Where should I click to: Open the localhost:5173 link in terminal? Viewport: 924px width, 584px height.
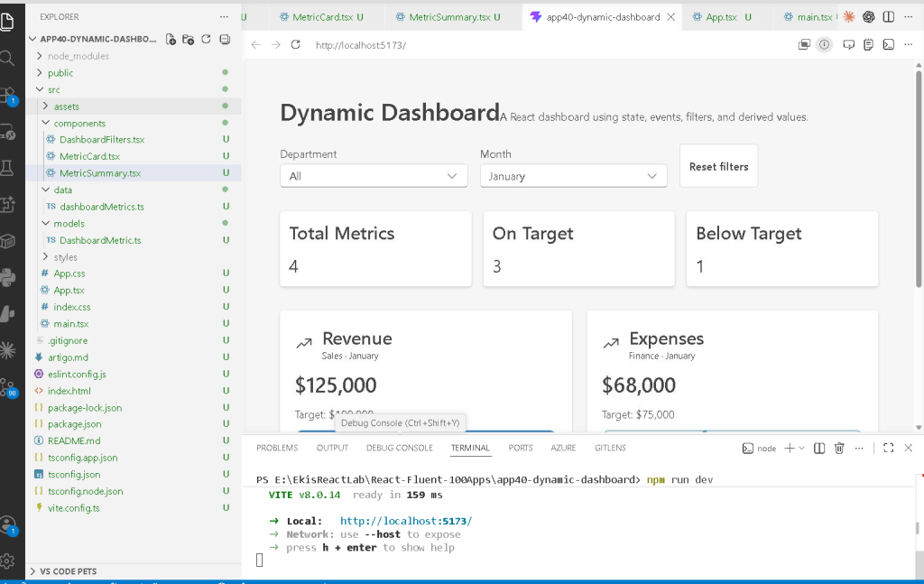coord(406,521)
